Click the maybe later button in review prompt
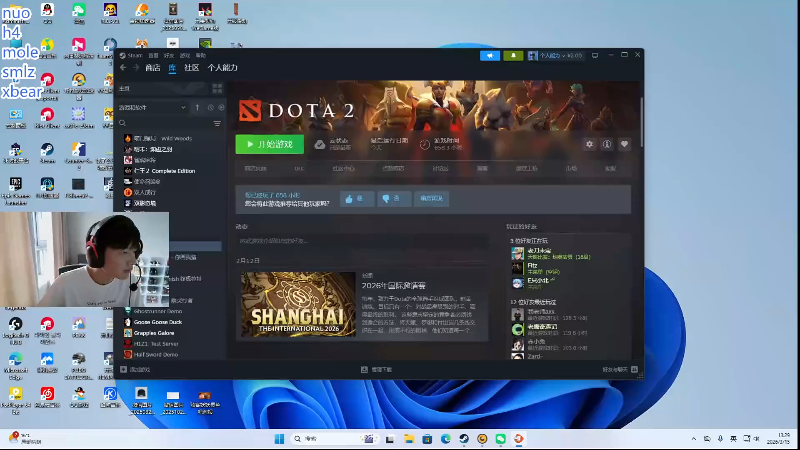Viewport: 800px width, 450px height. (432, 198)
